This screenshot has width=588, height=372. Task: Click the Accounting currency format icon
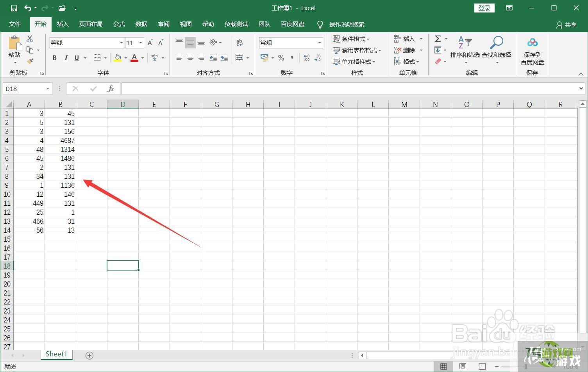[265, 58]
